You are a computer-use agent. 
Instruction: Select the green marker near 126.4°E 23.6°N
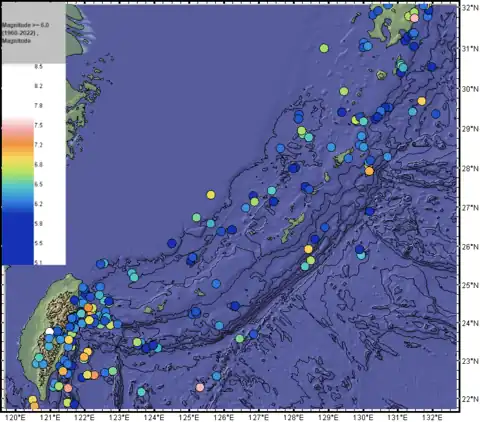coord(240,339)
